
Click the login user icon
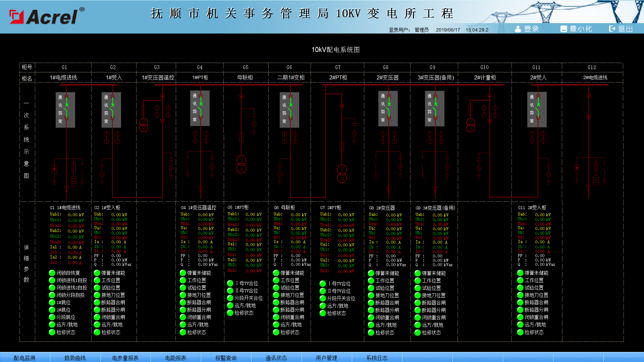(518, 29)
